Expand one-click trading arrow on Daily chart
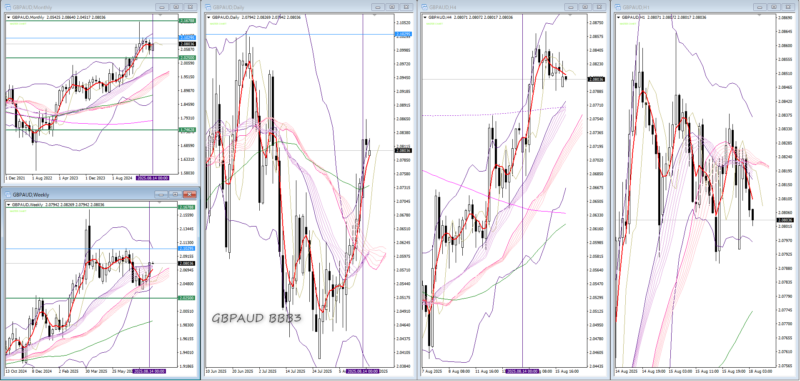The width and height of the screenshot is (800, 381). point(209,17)
